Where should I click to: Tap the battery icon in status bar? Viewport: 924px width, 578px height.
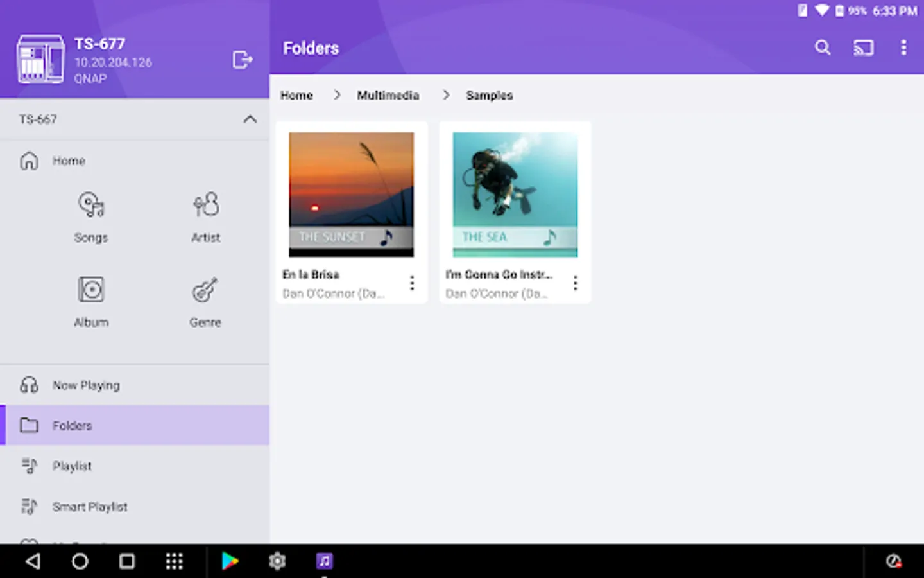pos(839,10)
